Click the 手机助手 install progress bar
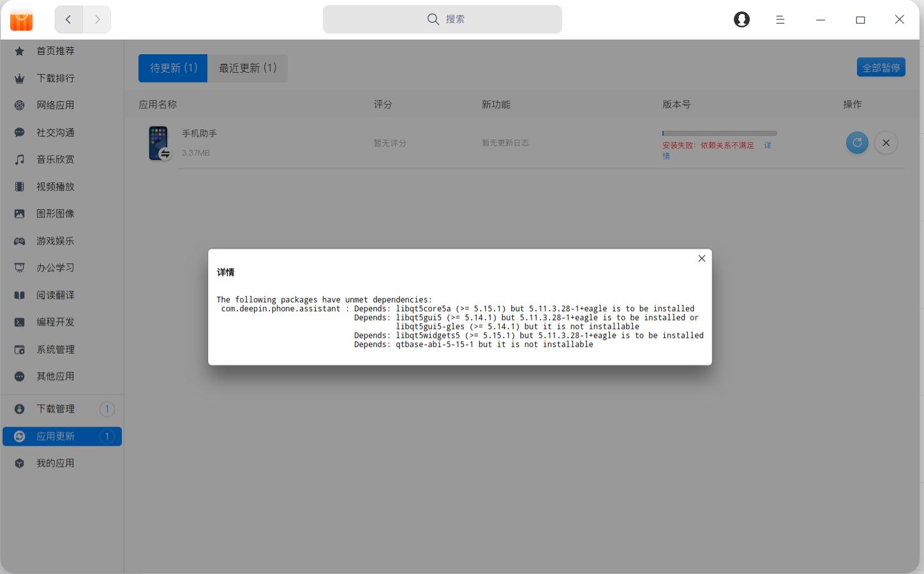This screenshot has height=574, width=924. pyautogui.click(x=720, y=133)
